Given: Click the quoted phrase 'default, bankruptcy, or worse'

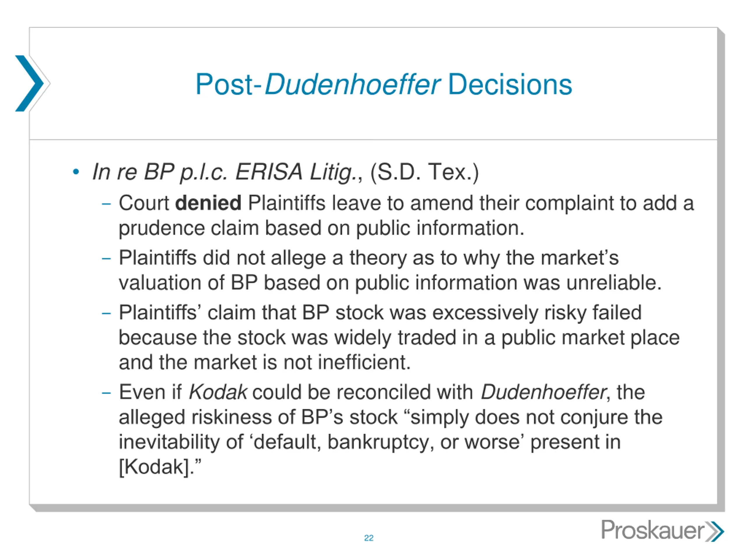Looking at the screenshot, I should pos(387,442).
